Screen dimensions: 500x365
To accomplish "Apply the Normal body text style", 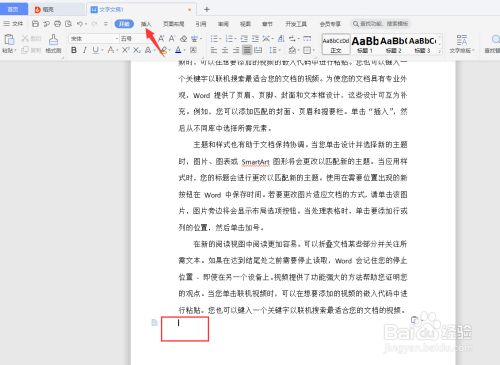I will [336, 44].
